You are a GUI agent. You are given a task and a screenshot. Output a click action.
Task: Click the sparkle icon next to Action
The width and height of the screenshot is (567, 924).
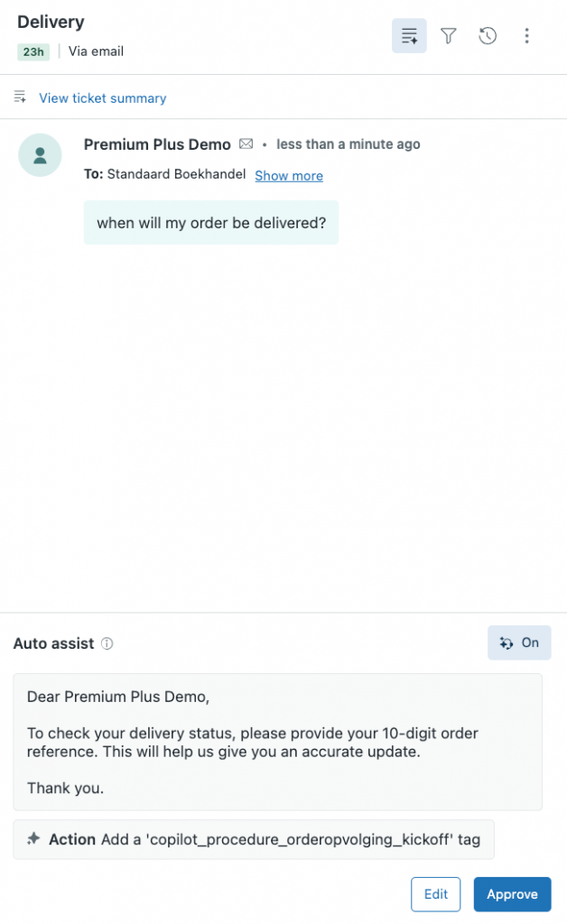[x=33, y=839]
